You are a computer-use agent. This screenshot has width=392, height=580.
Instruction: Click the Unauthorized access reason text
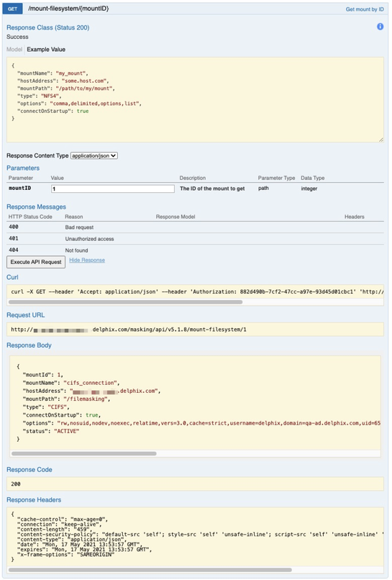point(89,239)
